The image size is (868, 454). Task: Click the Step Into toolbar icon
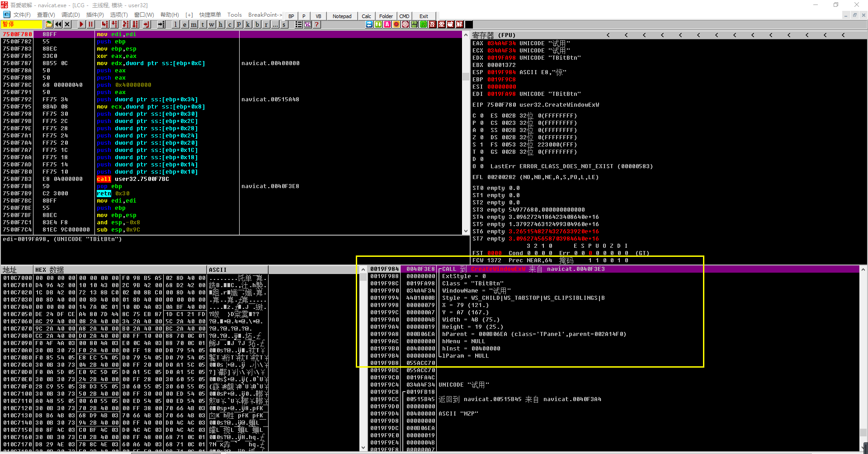[105, 24]
